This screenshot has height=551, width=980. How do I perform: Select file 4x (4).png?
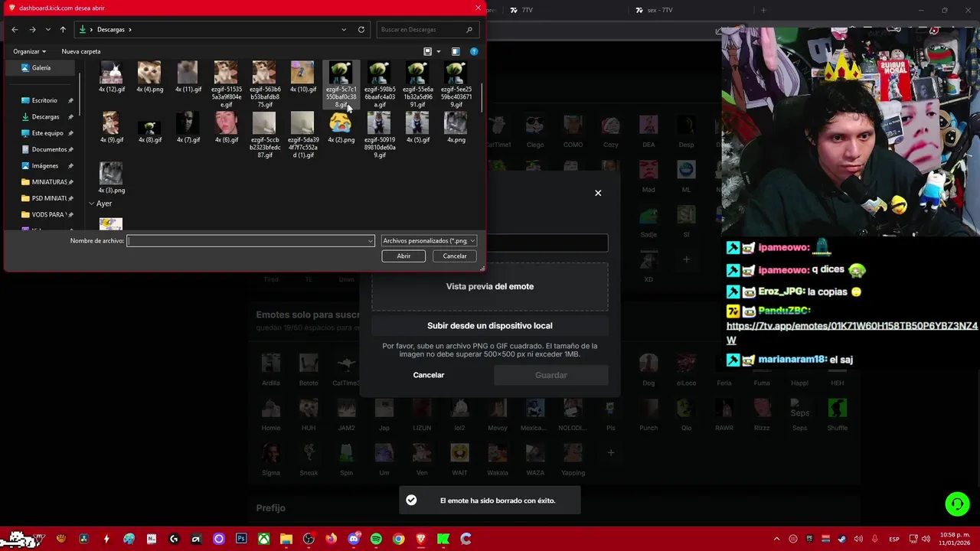click(149, 77)
